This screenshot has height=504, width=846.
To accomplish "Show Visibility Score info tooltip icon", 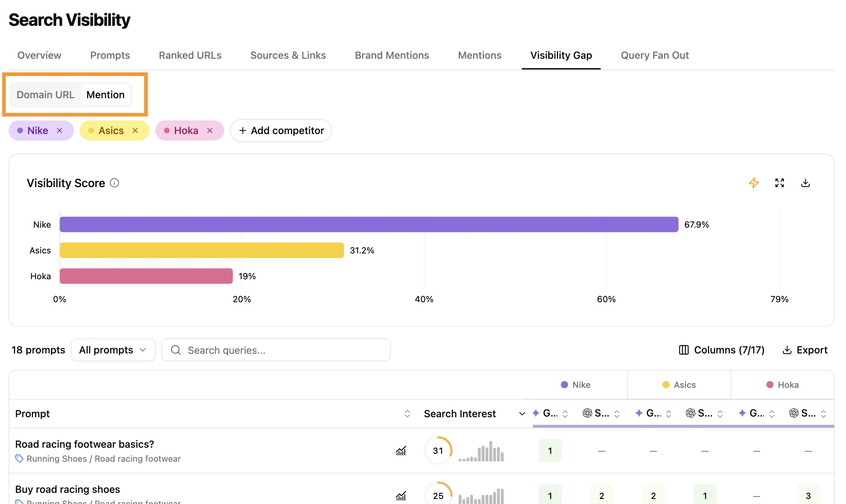I will 114,183.
